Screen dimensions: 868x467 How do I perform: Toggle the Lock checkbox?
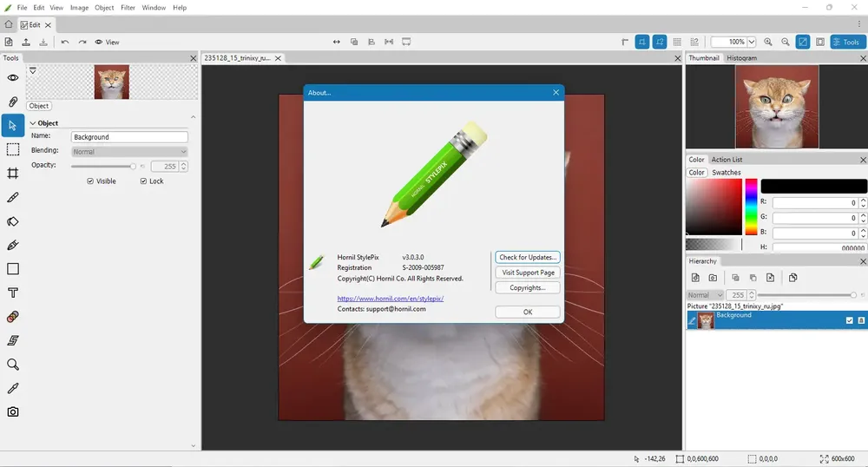(x=143, y=181)
